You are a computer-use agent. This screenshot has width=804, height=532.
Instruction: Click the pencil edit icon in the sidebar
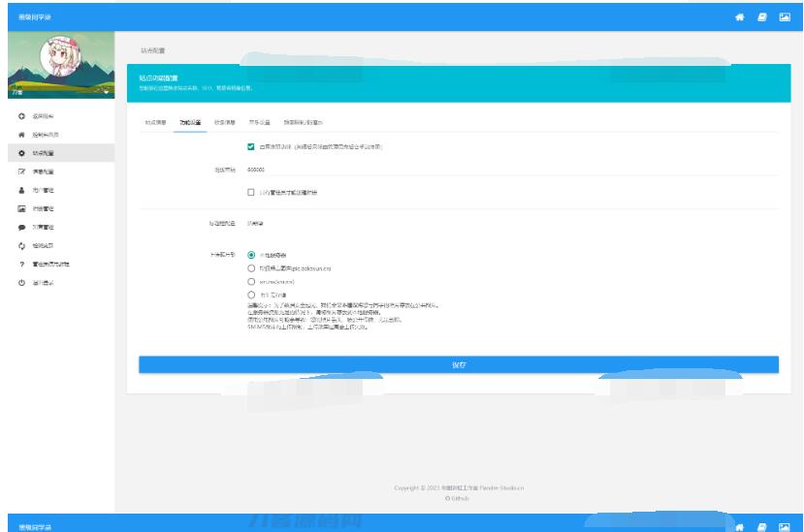(21, 171)
